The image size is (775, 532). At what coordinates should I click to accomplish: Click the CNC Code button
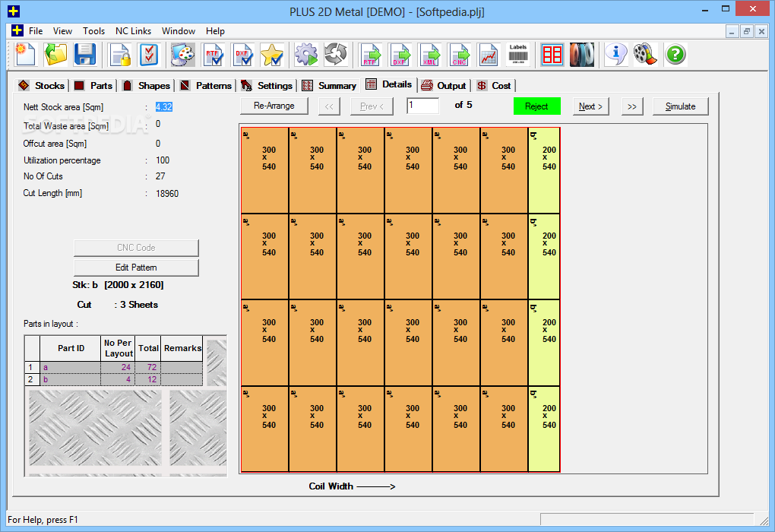(x=136, y=248)
